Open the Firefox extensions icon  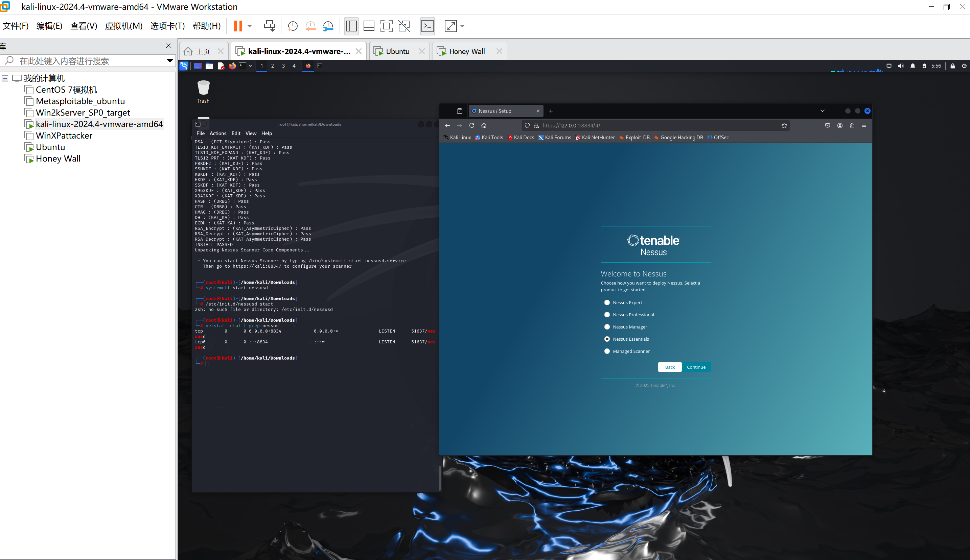pos(852,125)
